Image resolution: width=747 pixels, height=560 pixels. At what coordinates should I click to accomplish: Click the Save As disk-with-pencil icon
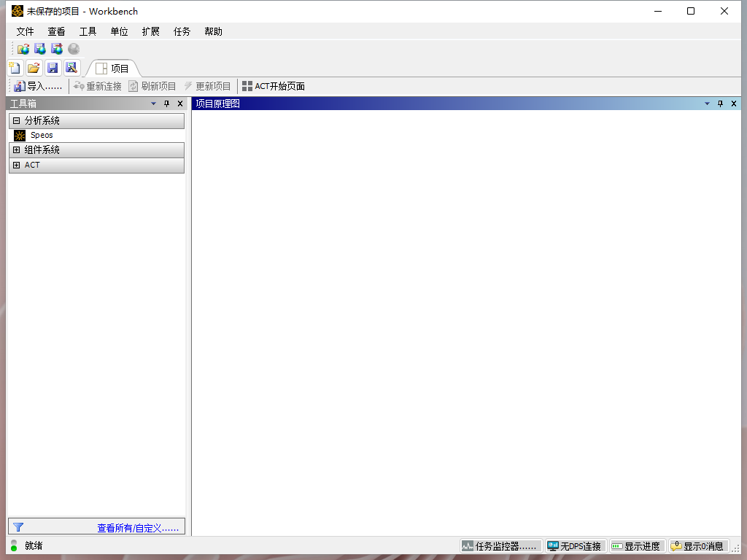pyautogui.click(x=71, y=68)
